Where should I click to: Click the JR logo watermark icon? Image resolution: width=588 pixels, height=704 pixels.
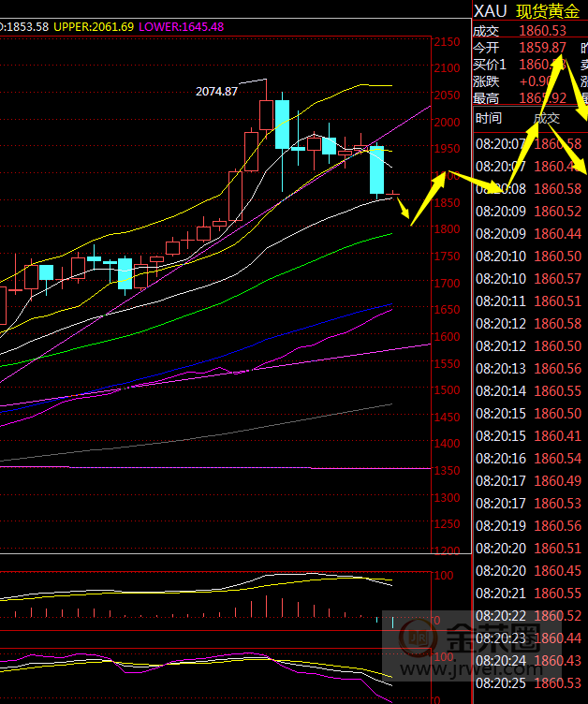(x=419, y=640)
